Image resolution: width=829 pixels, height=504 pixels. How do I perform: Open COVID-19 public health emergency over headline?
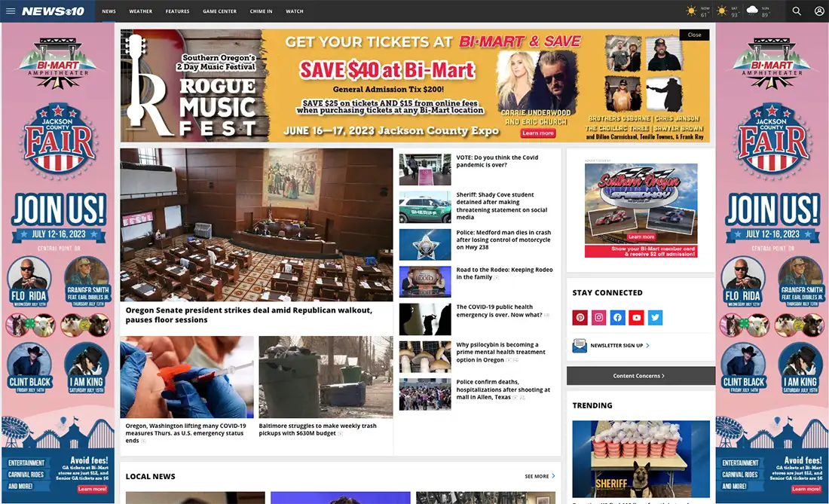point(499,310)
